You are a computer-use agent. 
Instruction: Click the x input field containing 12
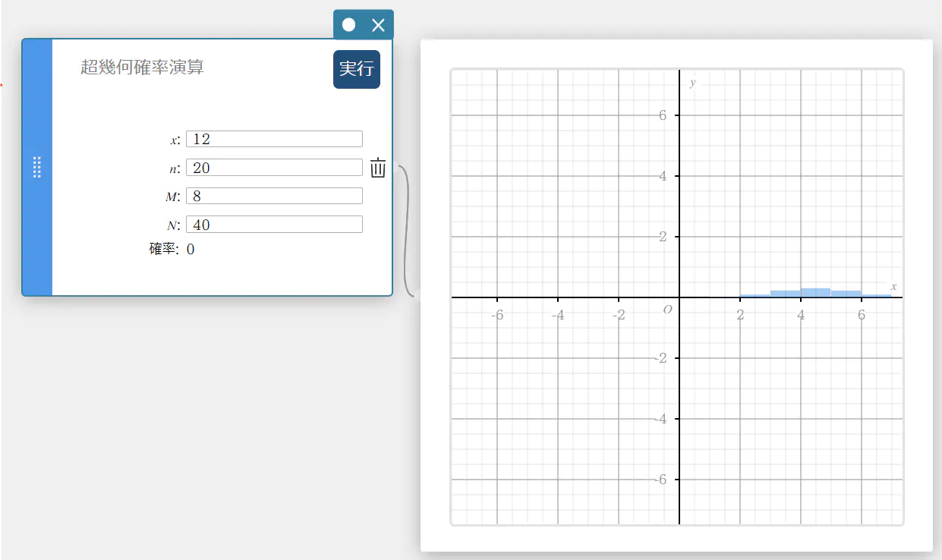pyautogui.click(x=274, y=139)
